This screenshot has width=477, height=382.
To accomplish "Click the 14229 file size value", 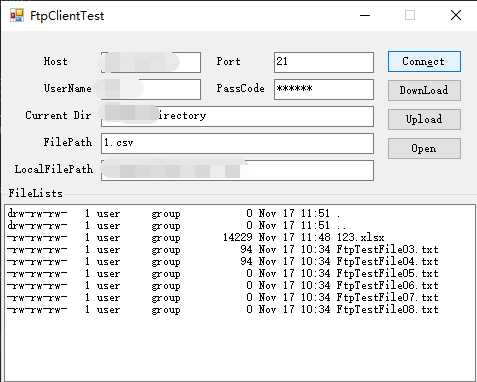I will pos(238,238).
